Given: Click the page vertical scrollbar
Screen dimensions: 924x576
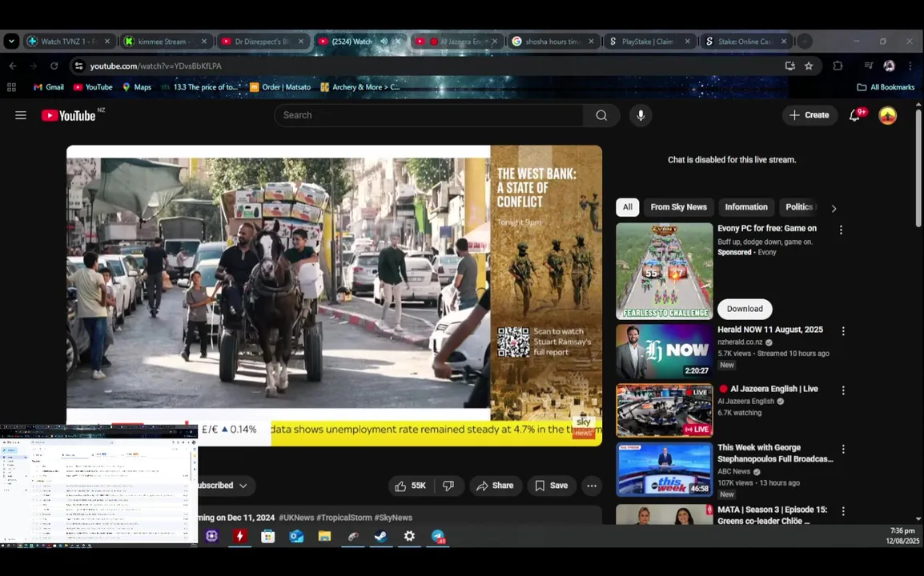Looking at the screenshot, I should [x=918, y=170].
